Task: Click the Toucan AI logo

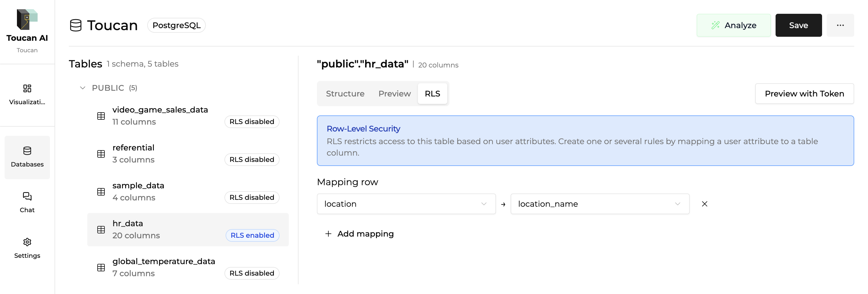Action: pyautogui.click(x=27, y=20)
